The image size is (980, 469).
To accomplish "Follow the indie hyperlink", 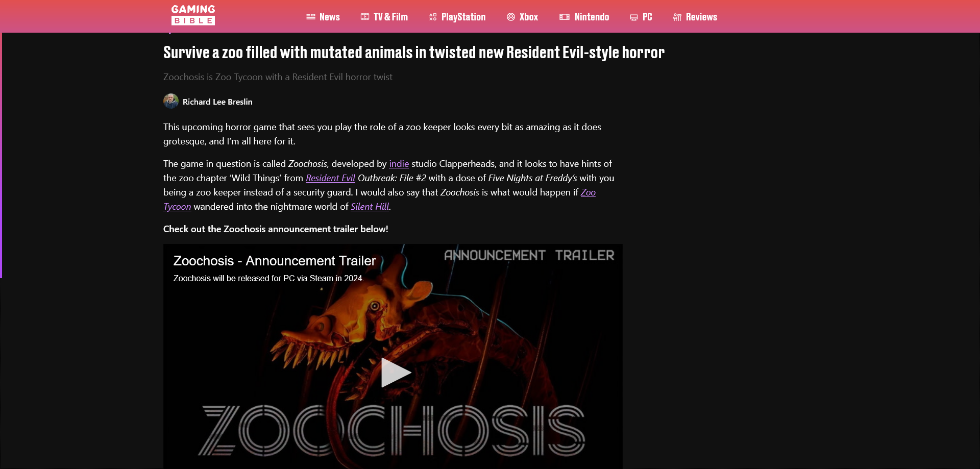I will (399, 164).
